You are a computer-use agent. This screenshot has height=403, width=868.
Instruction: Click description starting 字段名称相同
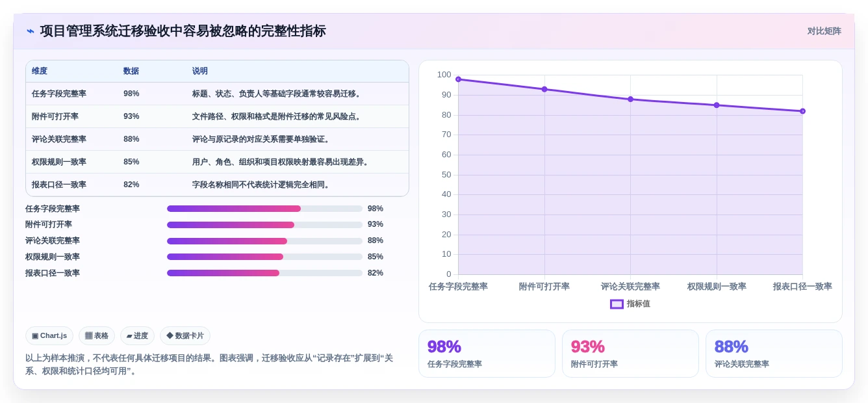[x=262, y=185]
